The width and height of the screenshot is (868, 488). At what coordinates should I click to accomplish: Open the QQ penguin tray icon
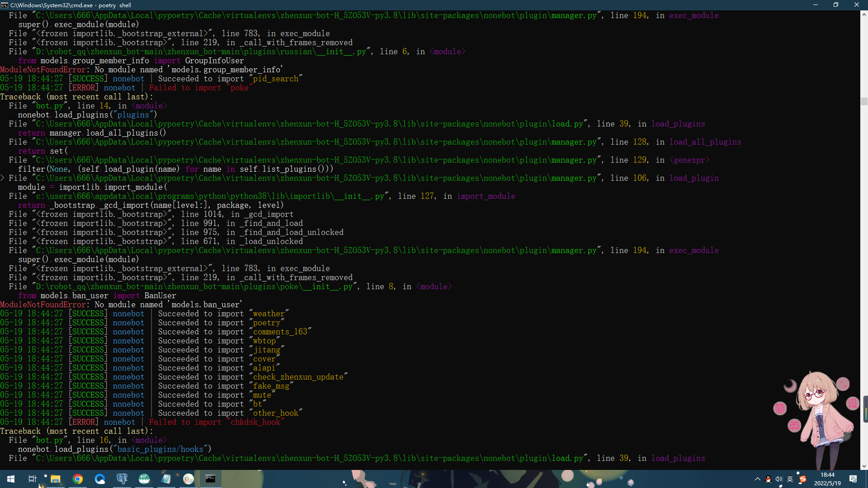click(x=768, y=479)
